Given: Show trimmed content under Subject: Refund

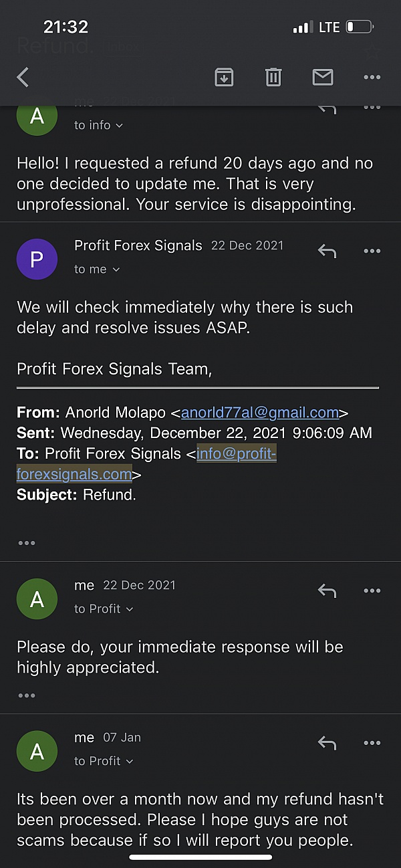Looking at the screenshot, I should (x=27, y=542).
